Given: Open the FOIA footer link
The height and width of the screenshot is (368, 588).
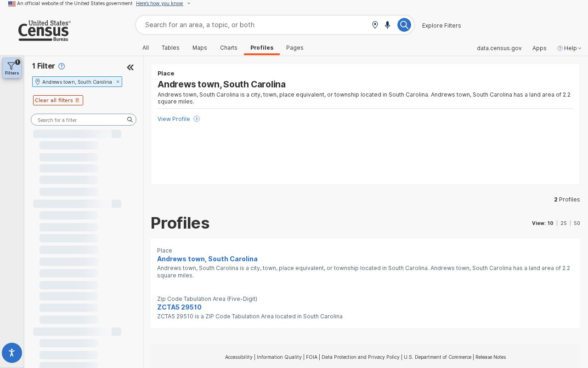Looking at the screenshot, I should click(x=311, y=357).
